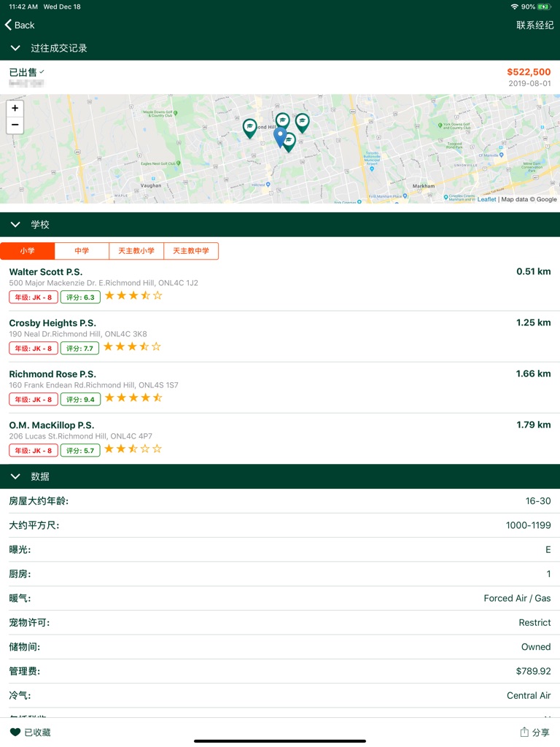Collapse the 数据 section

(x=15, y=476)
